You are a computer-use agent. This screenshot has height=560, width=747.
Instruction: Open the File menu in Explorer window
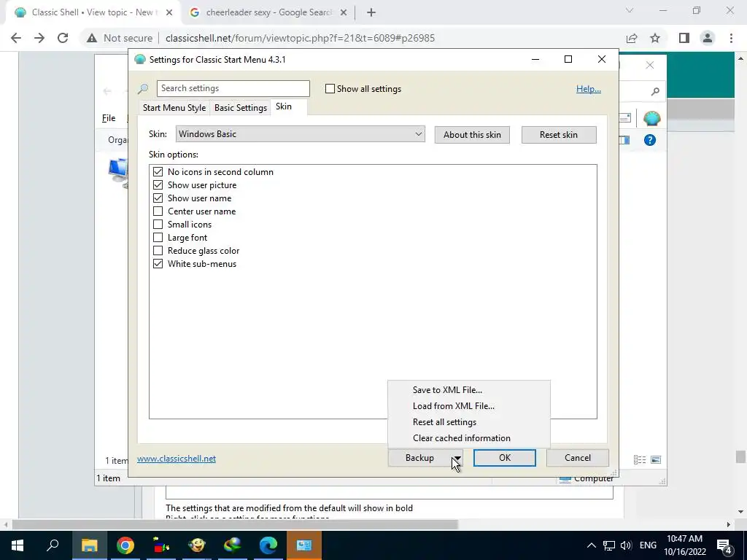(x=109, y=118)
